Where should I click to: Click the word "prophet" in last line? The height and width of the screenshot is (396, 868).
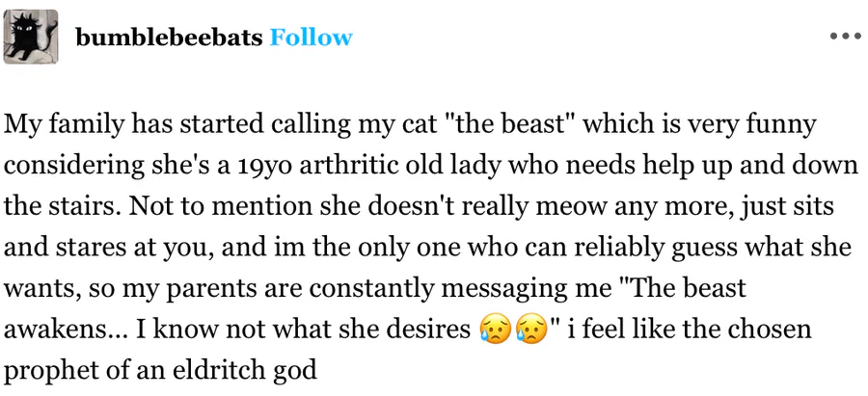[x=54, y=370]
